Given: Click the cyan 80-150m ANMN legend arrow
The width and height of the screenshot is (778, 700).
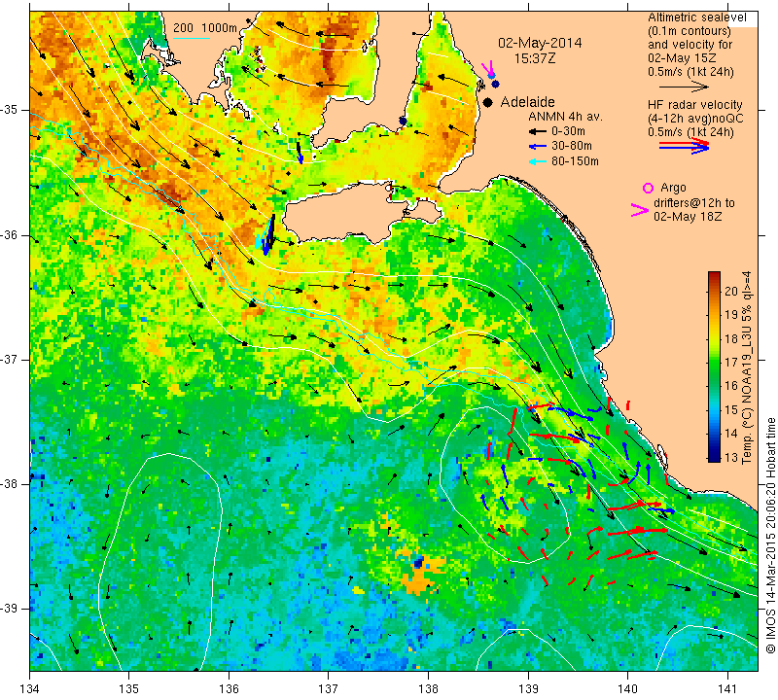Looking at the screenshot, I should [537, 161].
